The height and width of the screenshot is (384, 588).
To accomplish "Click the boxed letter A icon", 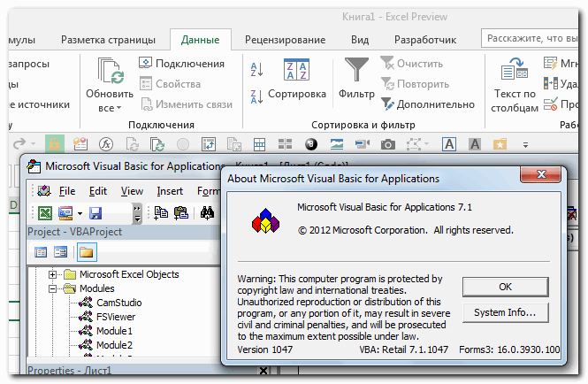I will pyautogui.click(x=449, y=144).
